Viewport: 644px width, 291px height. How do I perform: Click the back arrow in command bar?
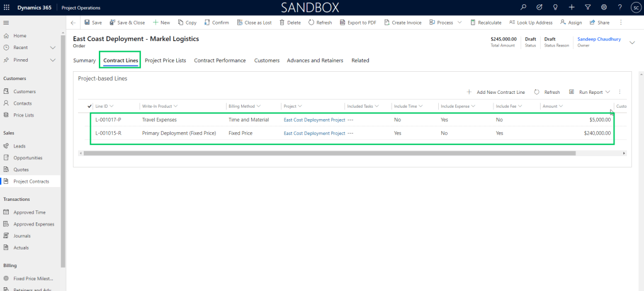(73, 23)
